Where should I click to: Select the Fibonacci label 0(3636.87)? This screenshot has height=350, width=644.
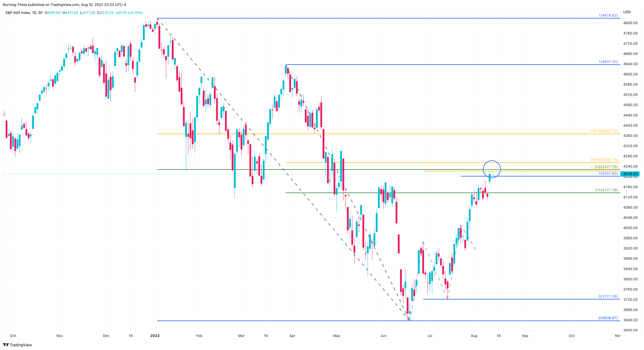[608, 318]
